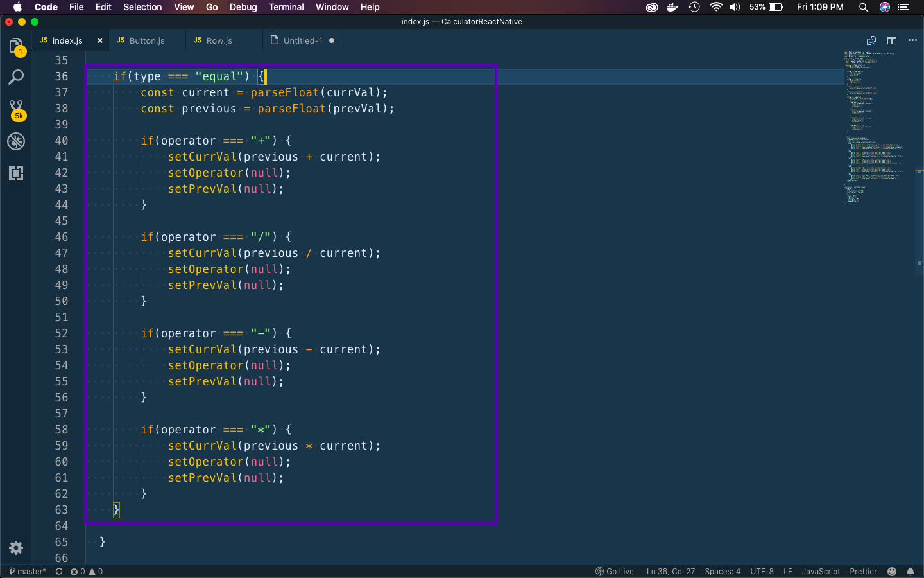Viewport: 924px width, 578px height.
Task: Click the Open Changes icon in editor toolbar
Action: tap(871, 40)
